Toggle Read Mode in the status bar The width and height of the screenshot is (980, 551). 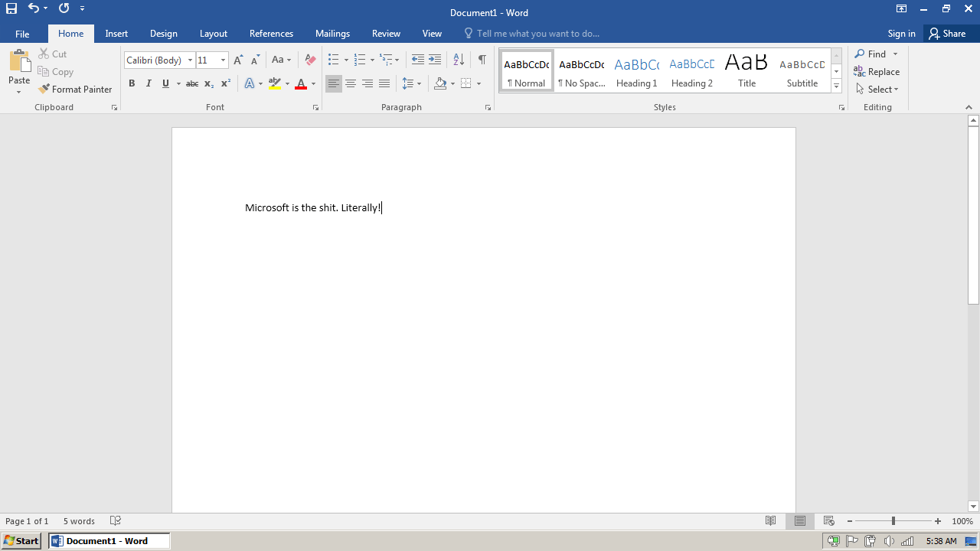tap(771, 520)
